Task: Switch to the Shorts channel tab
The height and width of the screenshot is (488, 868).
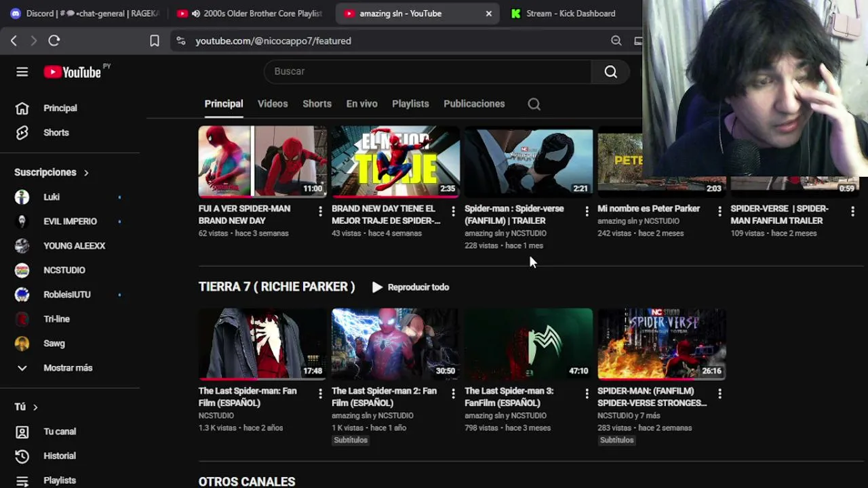Action: coord(317,104)
